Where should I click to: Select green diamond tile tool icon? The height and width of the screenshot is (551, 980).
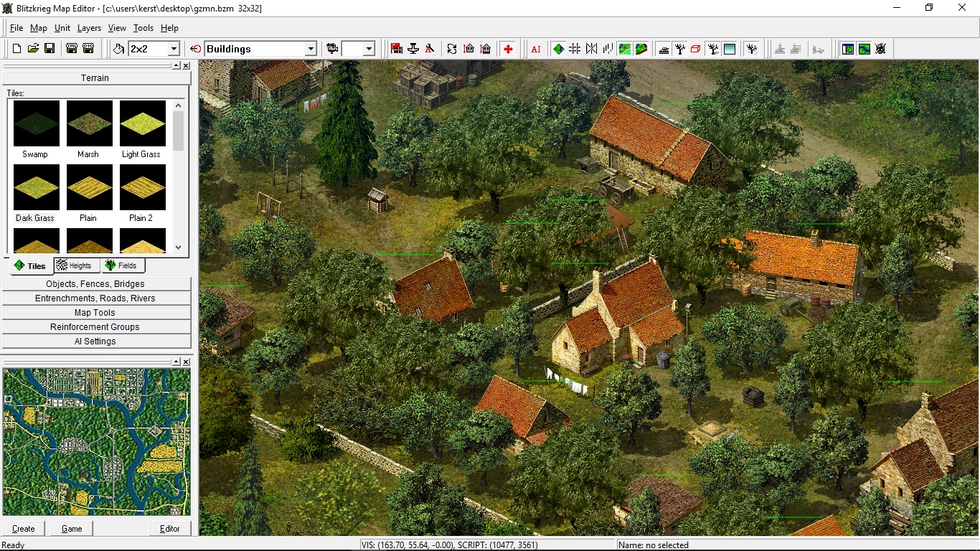tap(558, 49)
